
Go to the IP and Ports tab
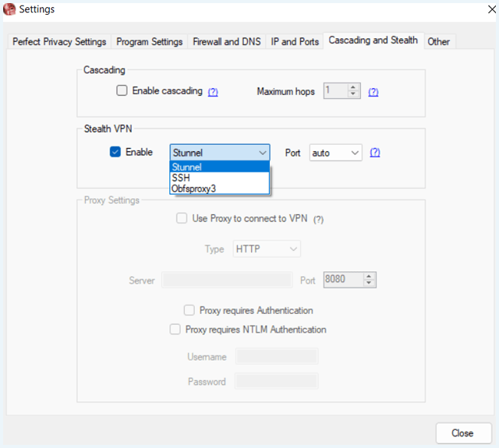pyautogui.click(x=295, y=41)
